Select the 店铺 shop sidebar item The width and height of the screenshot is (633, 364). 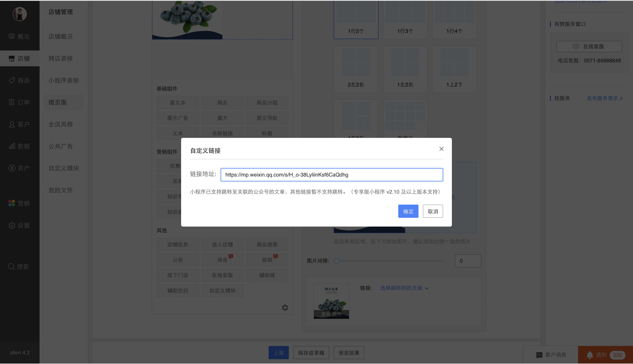[x=20, y=58]
